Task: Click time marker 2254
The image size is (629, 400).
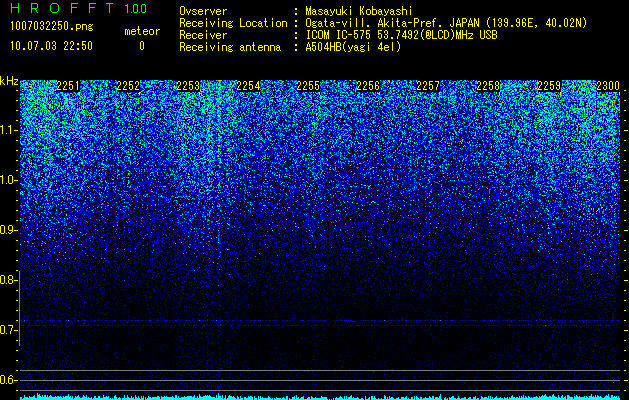Action: [x=248, y=86]
